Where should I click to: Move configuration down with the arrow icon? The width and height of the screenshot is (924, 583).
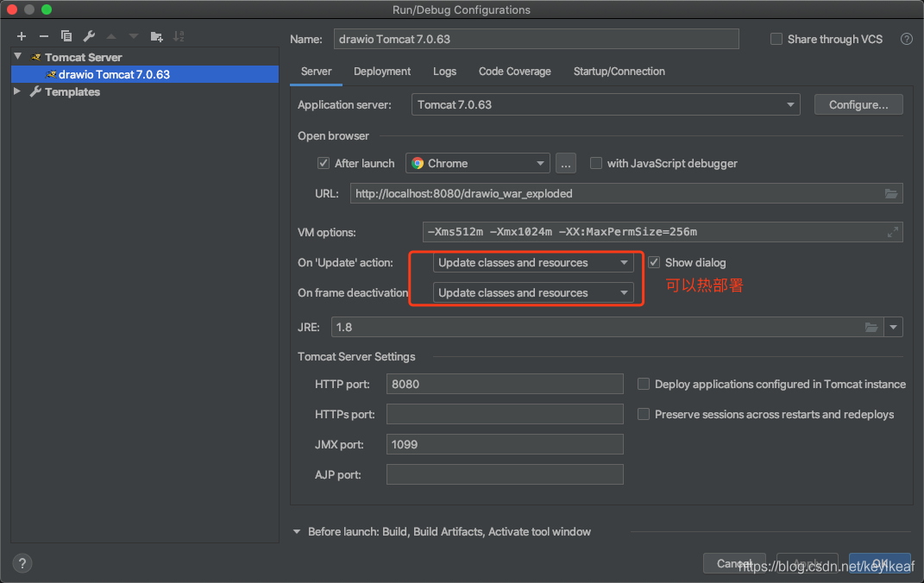coord(134,36)
